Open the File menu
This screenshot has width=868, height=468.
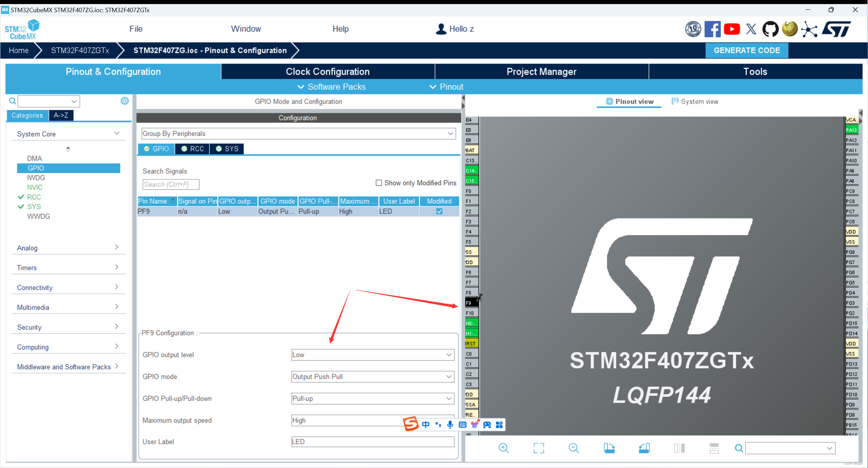(x=136, y=29)
